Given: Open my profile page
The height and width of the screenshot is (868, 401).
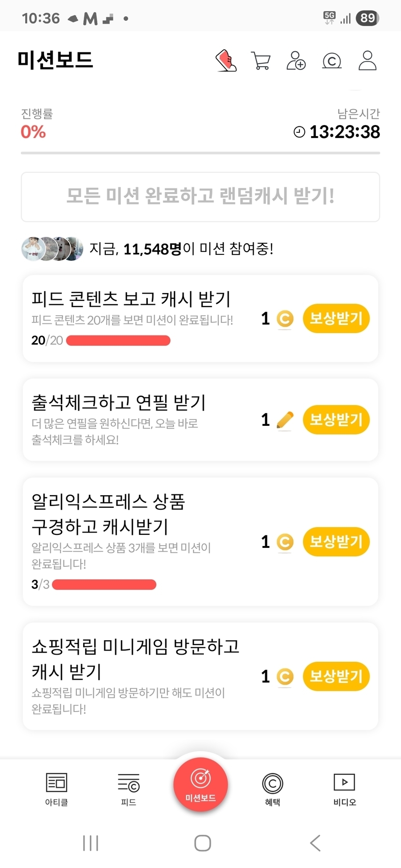Looking at the screenshot, I should pyautogui.click(x=367, y=61).
